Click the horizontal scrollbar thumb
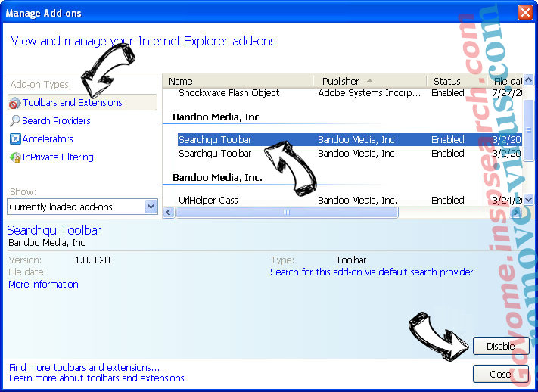 pos(287,213)
